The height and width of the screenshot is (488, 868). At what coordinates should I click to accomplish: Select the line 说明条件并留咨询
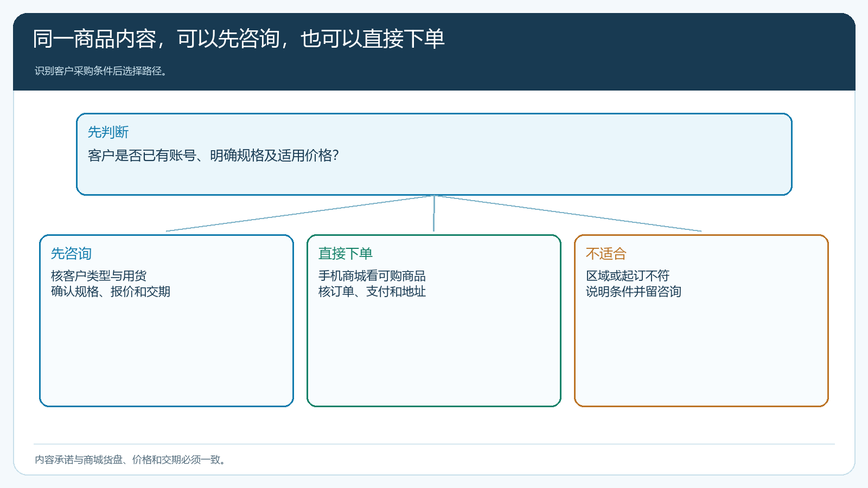634,292
